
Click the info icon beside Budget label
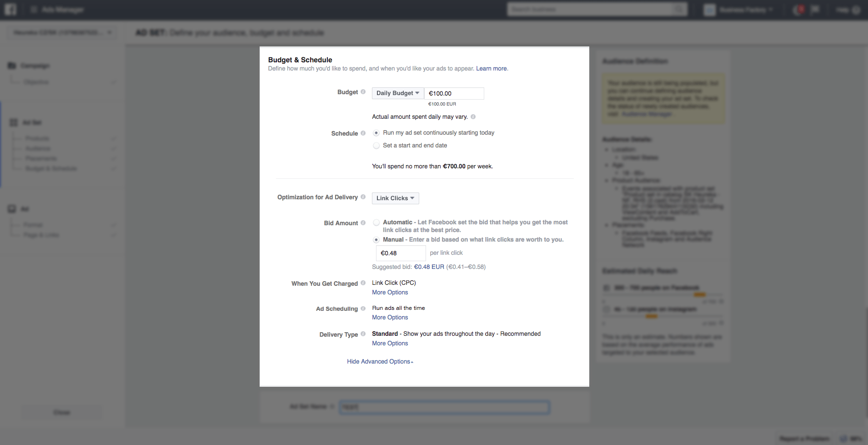coord(363,92)
